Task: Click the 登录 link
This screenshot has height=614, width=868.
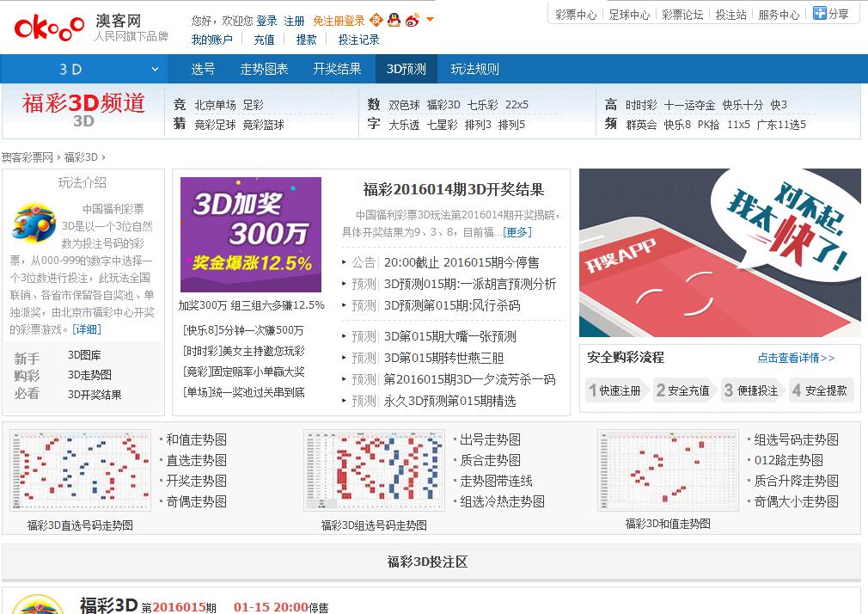Action: click(x=266, y=21)
